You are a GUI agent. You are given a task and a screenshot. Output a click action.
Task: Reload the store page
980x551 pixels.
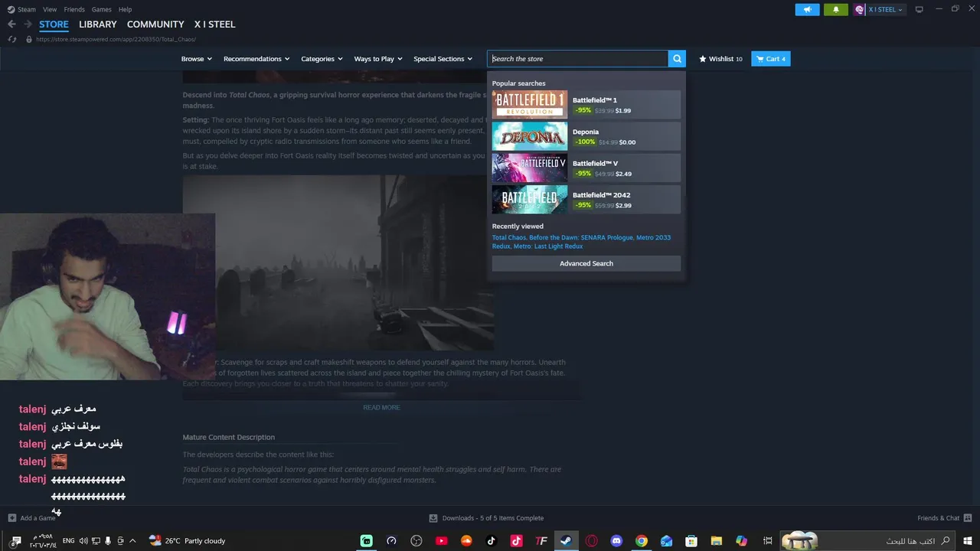[12, 39]
